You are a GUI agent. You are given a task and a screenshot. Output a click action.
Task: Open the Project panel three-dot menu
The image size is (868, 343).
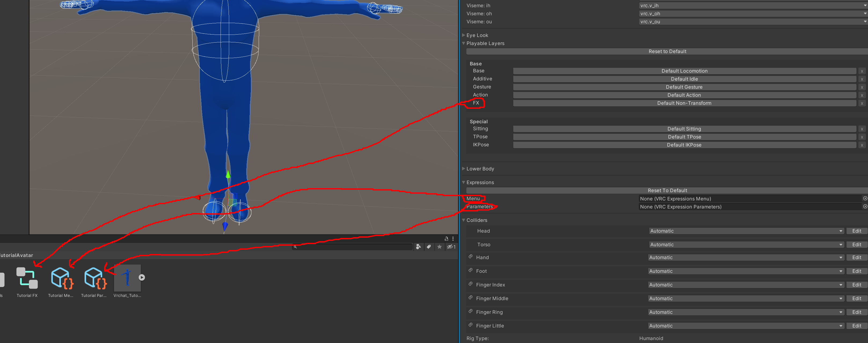coord(453,239)
